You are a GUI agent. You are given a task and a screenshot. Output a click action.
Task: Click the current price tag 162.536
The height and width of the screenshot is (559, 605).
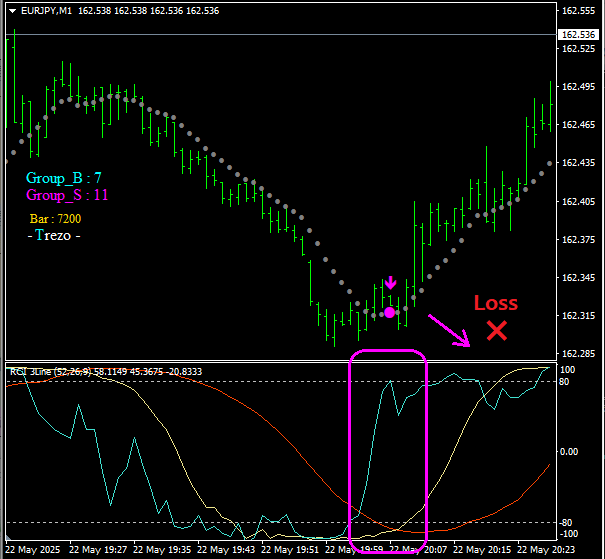tap(578, 35)
